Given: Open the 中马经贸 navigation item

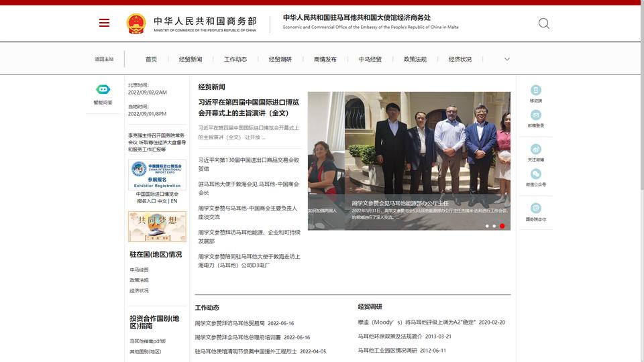Looking at the screenshot, I should (370, 59).
